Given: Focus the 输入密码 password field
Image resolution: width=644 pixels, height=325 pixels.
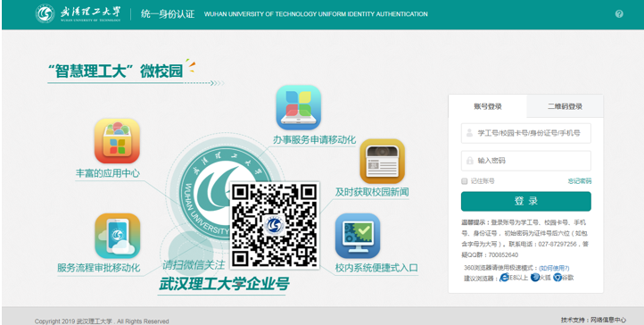Looking at the screenshot, I should 525,161.
